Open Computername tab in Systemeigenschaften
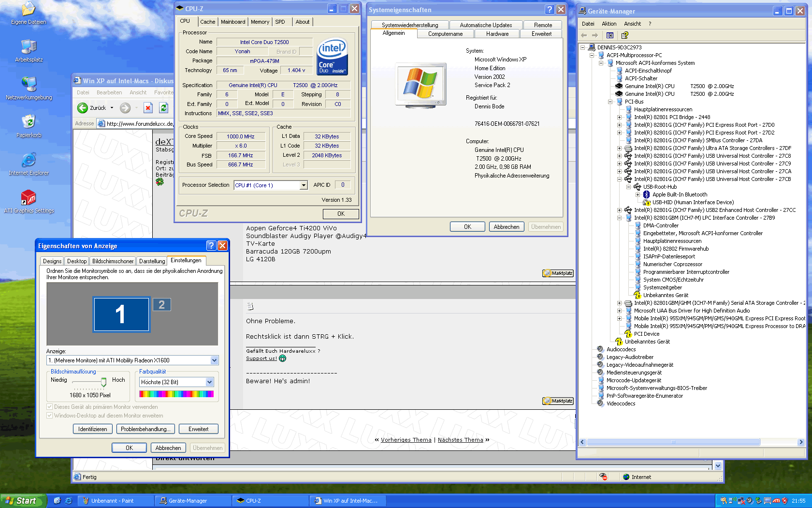The image size is (812, 508). 445,34
